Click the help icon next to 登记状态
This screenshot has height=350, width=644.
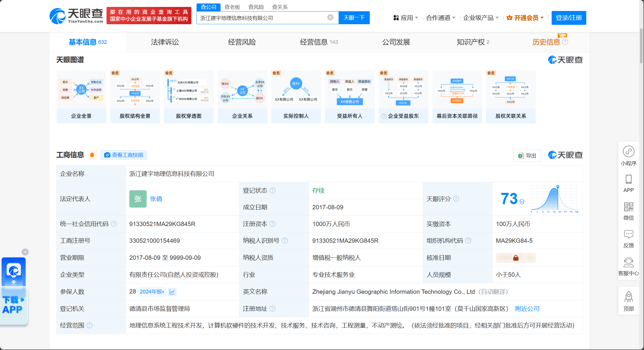[272, 190]
